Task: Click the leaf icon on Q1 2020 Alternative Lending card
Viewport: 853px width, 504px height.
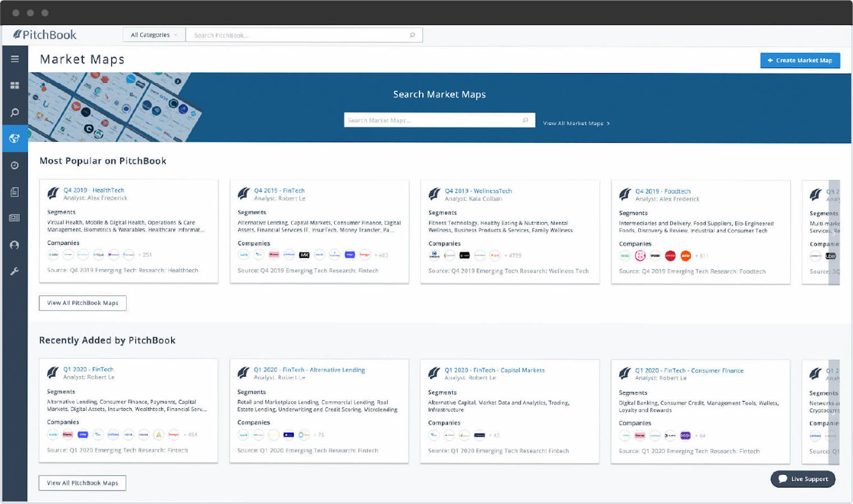Action: click(244, 373)
